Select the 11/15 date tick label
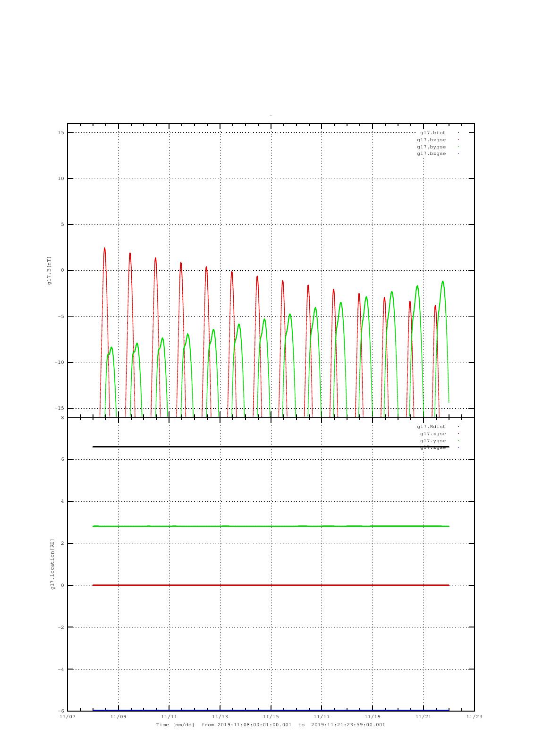Image resolution: width=534 pixels, height=756 pixels. [271, 717]
